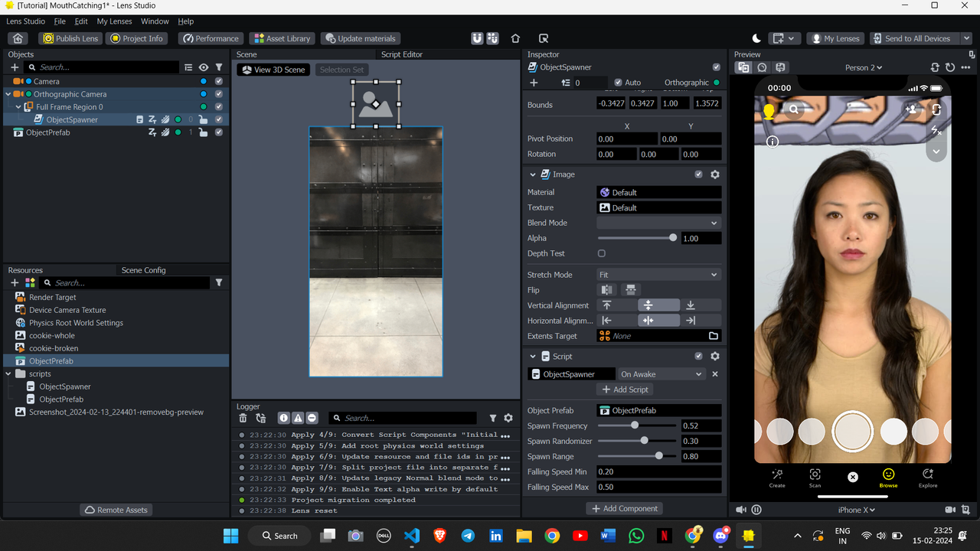980x551 pixels.
Task: Toggle the Objects panel eye visibility icon
Action: pos(204,67)
